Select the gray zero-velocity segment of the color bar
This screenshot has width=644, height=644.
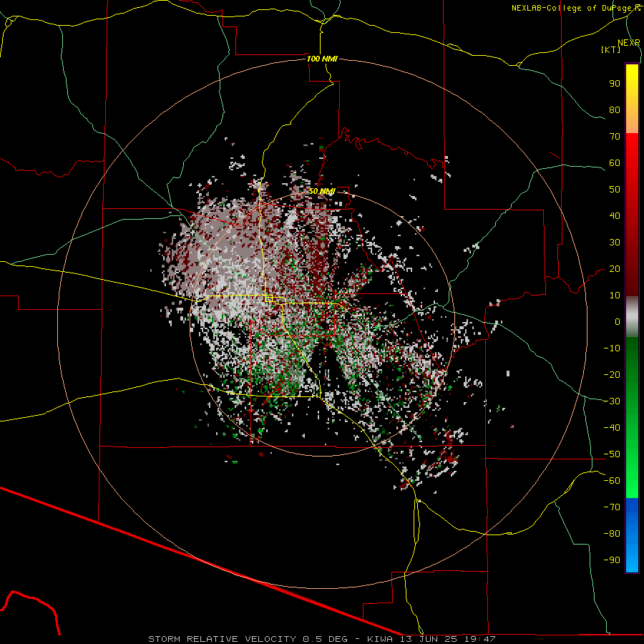tap(632, 317)
